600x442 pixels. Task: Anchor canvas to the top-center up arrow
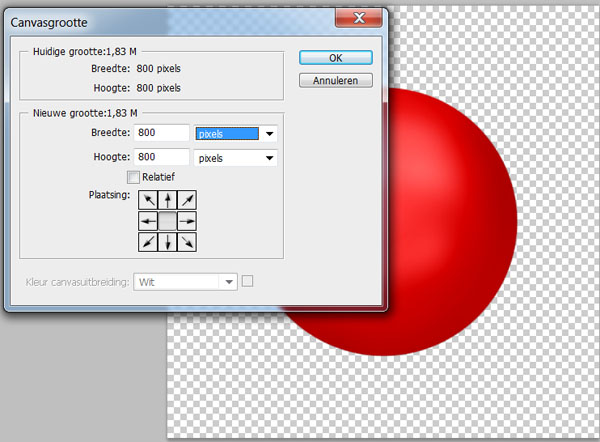(x=167, y=200)
